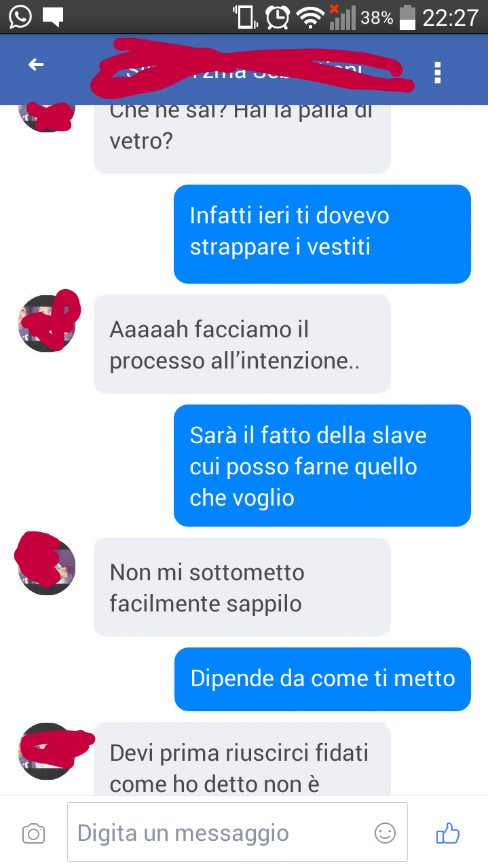Open the three-dot overflow menu

coord(438,73)
